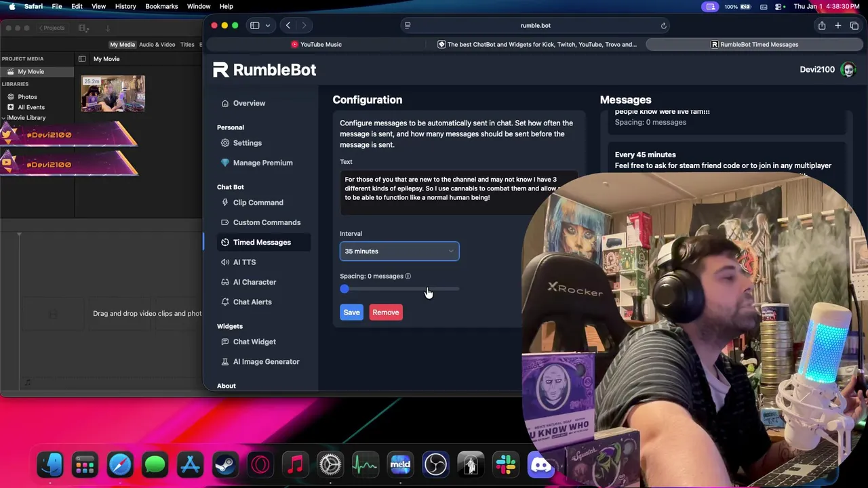Open Safari's Bookmarks menu

pyautogui.click(x=161, y=6)
